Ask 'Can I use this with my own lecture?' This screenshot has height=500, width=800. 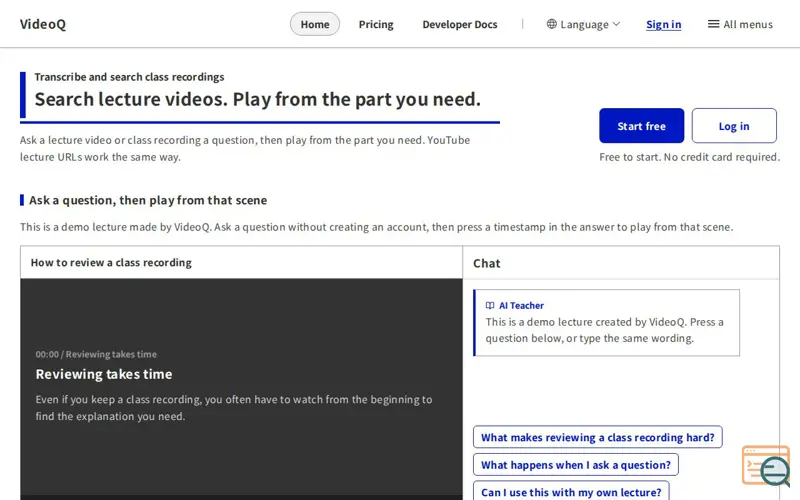[571, 492]
